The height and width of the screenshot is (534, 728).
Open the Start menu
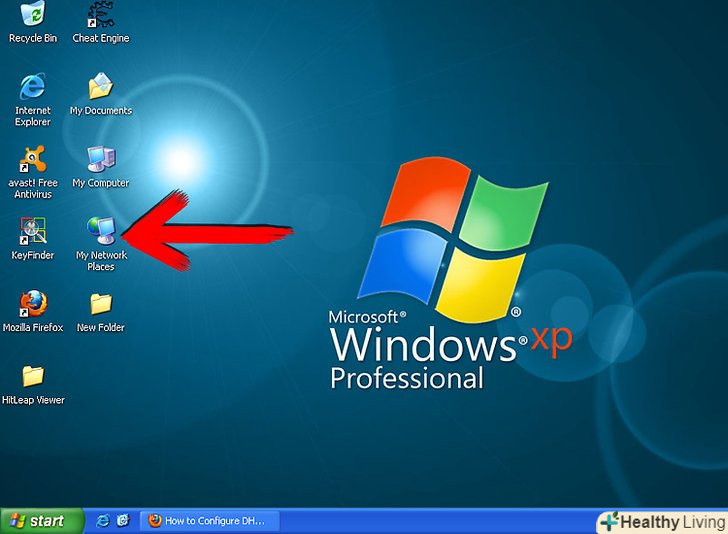tap(42, 521)
